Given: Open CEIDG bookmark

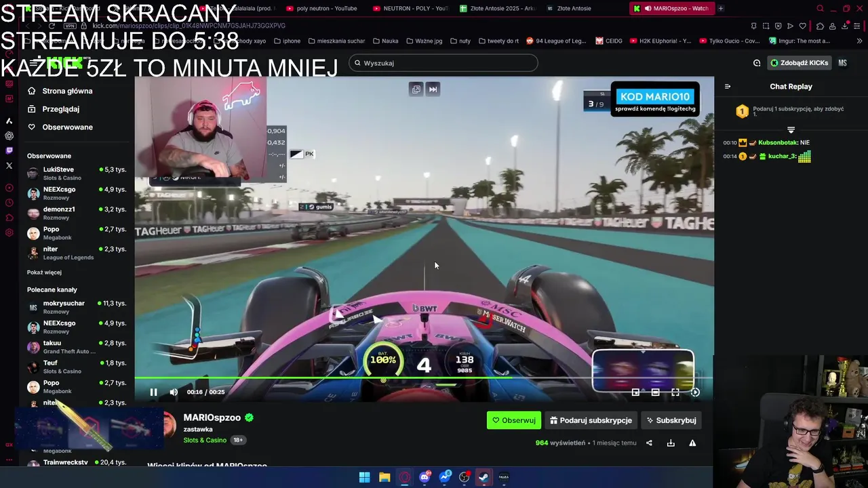Looking at the screenshot, I should tap(609, 41).
